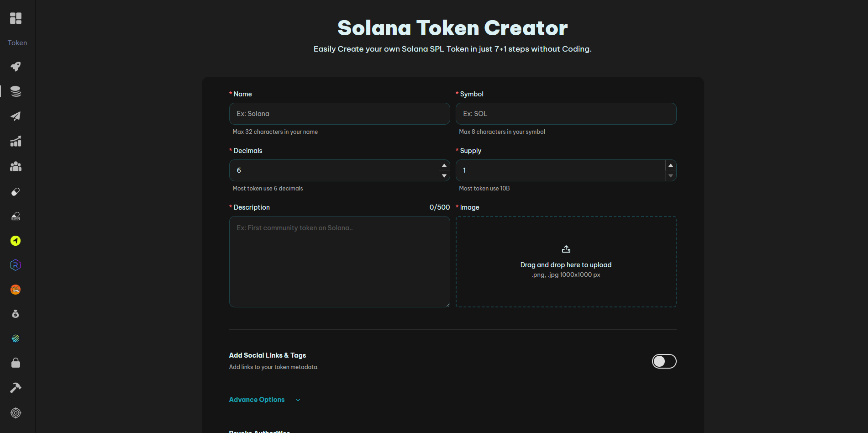Click the rocket launch icon in sidebar

click(x=16, y=67)
